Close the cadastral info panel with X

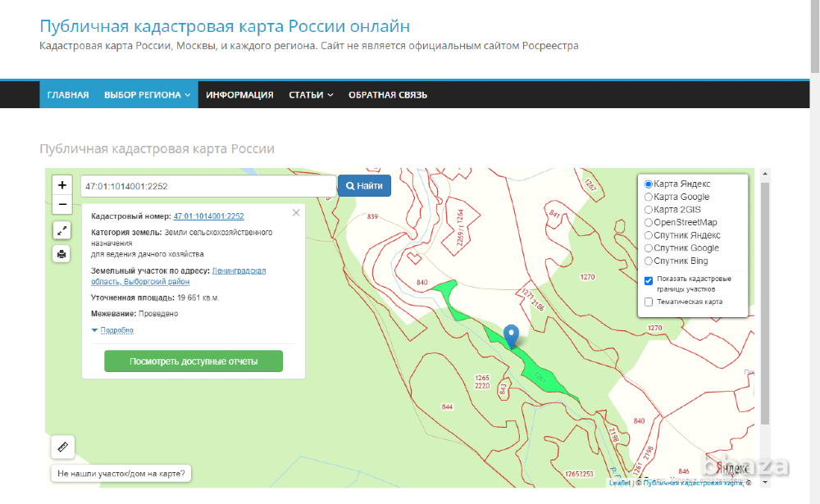(x=296, y=212)
